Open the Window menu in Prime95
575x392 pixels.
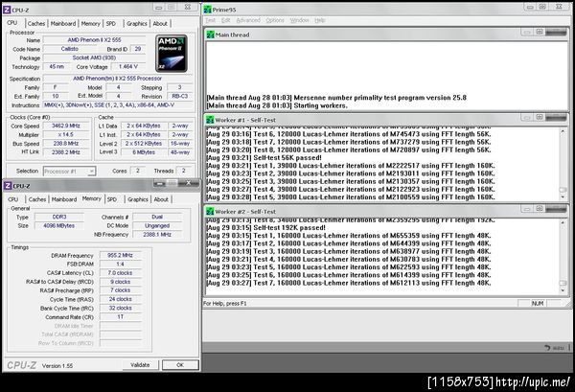coord(300,20)
